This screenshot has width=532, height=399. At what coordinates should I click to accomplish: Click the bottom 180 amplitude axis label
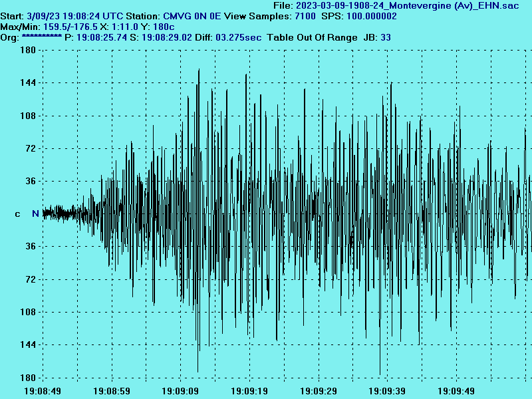pyautogui.click(x=28, y=378)
